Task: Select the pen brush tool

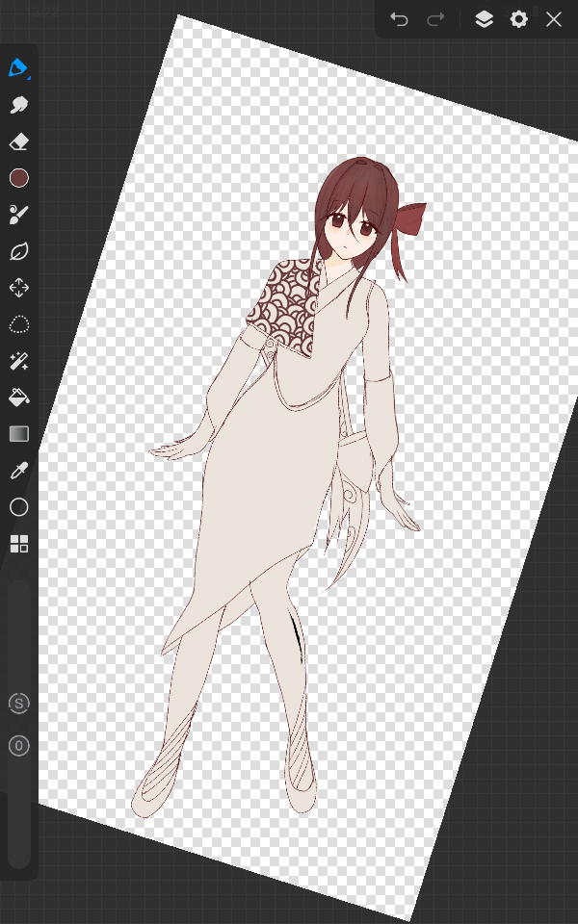Action: point(18,68)
